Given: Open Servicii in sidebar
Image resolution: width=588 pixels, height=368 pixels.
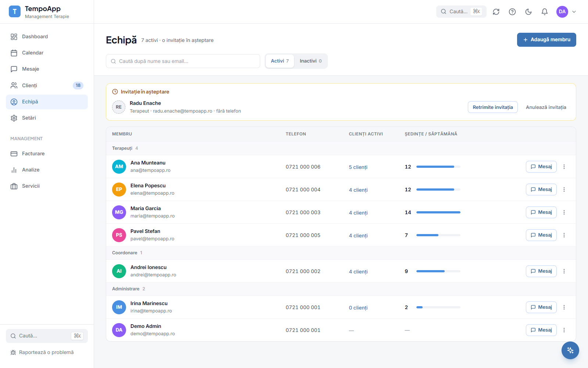Looking at the screenshot, I should (x=47, y=186).
